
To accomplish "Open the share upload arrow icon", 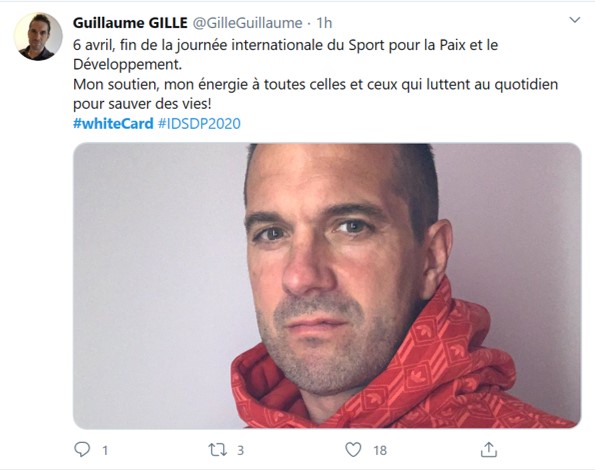I will point(488,450).
